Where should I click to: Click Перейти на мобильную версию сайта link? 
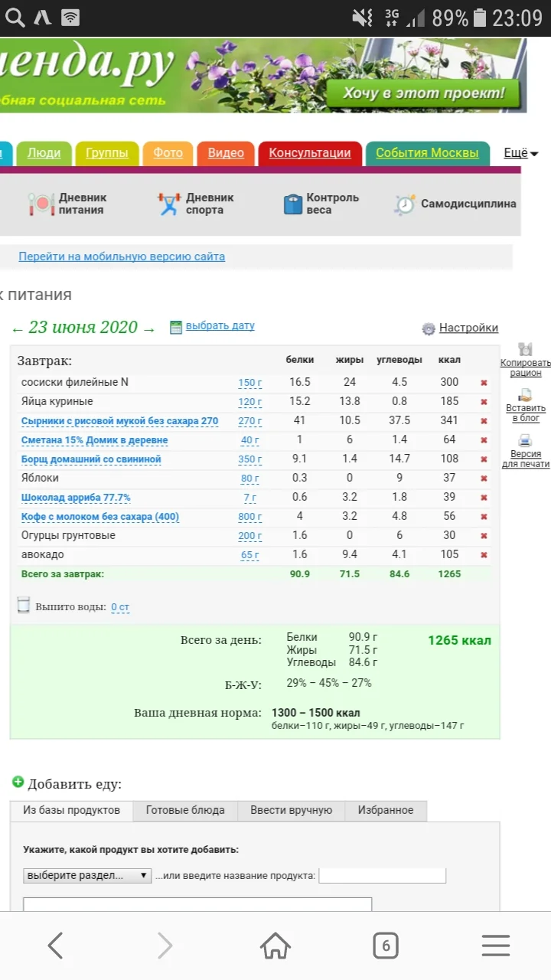[x=122, y=256]
